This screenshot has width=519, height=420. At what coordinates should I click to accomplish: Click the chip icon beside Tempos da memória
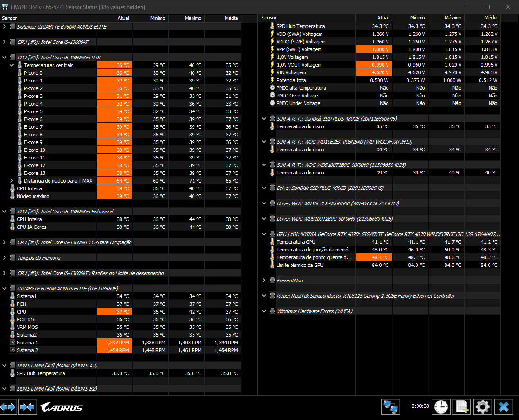pos(13,257)
